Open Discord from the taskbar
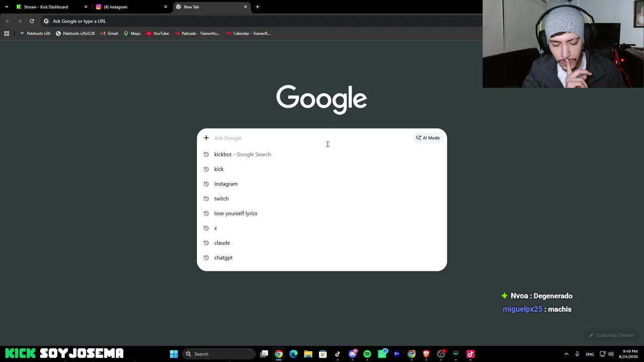Image resolution: width=644 pixels, height=362 pixels. [x=353, y=354]
